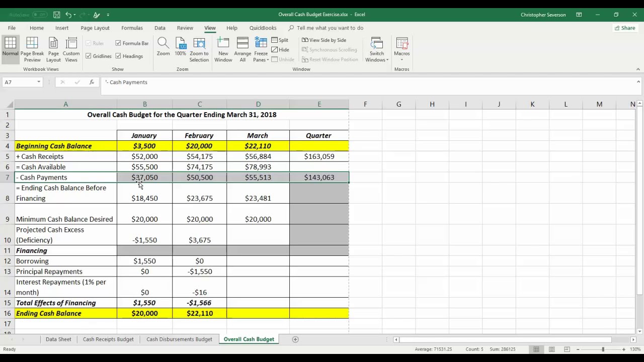644x362 pixels.
Task: Click the horizontal scrollbar
Action: pos(507,339)
